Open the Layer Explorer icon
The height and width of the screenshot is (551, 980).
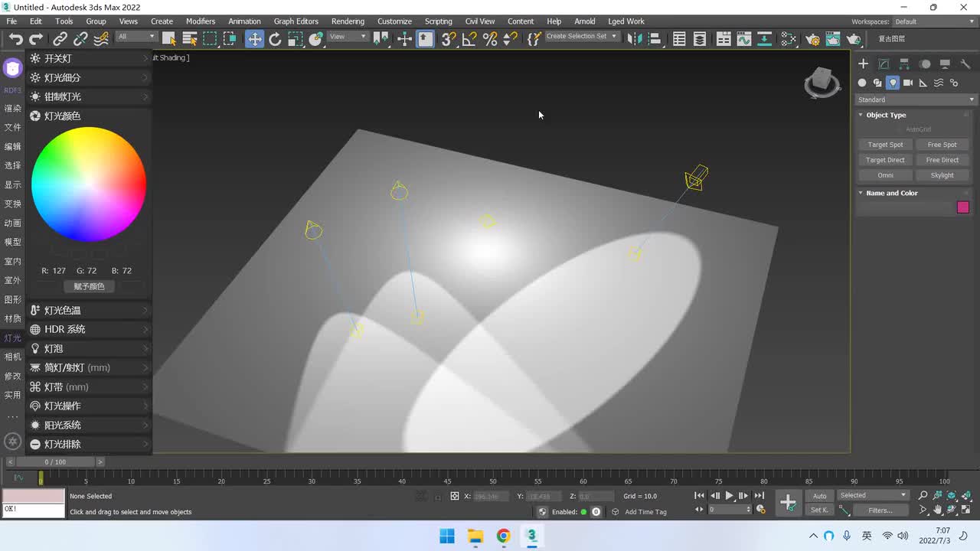700,39
